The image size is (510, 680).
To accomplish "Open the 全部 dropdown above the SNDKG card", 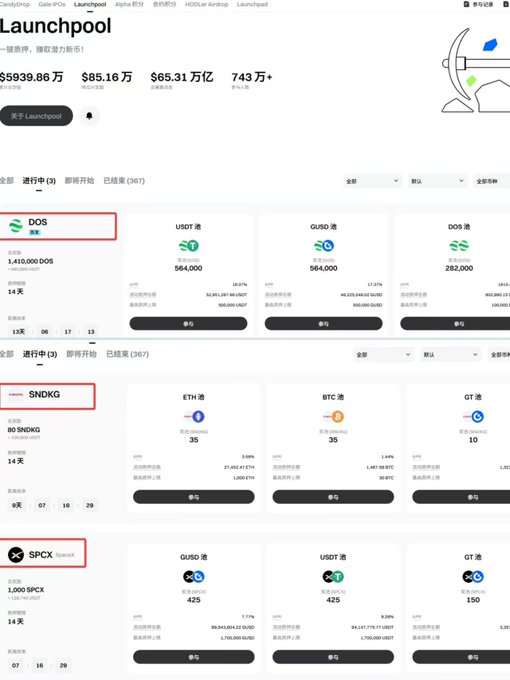I will (384, 355).
